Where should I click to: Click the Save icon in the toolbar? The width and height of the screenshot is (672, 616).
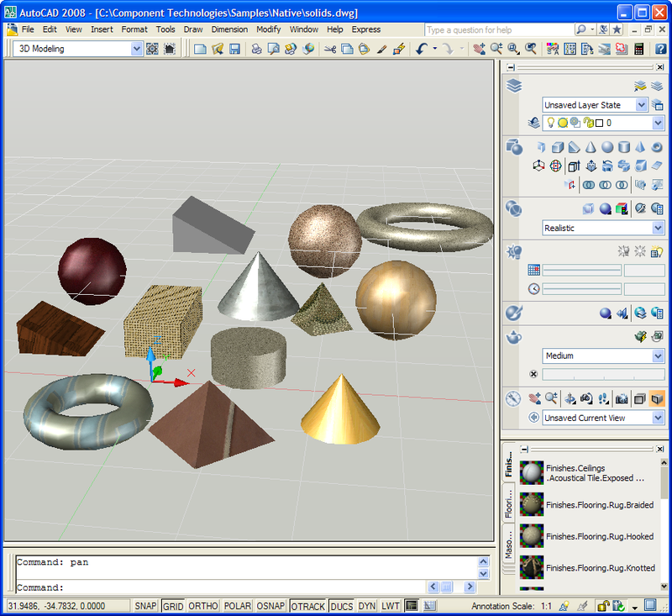235,49
